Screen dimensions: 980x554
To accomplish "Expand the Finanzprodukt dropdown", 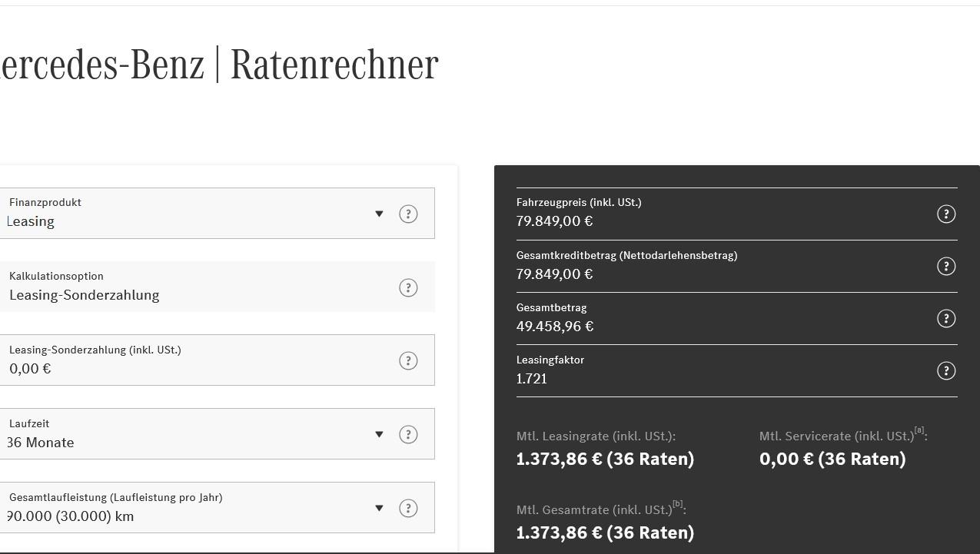I will coord(379,214).
